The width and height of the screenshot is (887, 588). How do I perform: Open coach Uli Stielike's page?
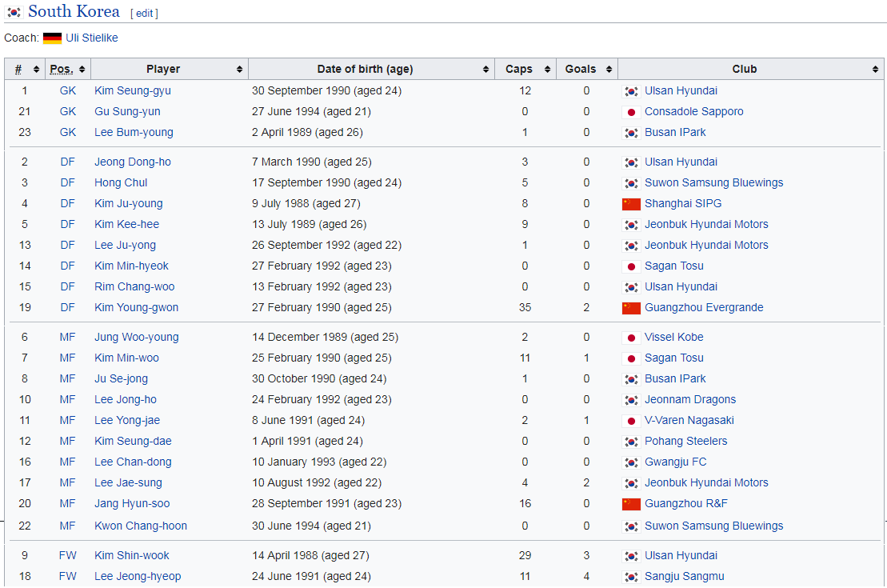92,38
